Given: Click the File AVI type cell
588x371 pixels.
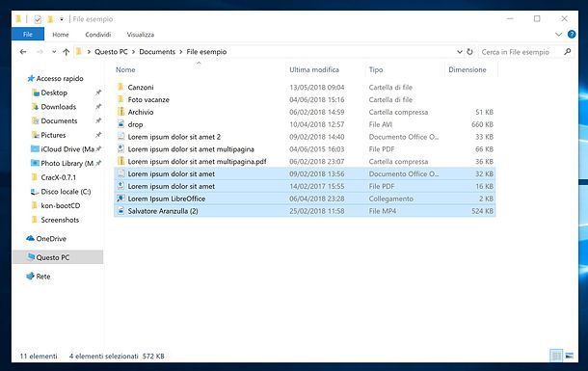Looking at the screenshot, I should click(x=380, y=124).
